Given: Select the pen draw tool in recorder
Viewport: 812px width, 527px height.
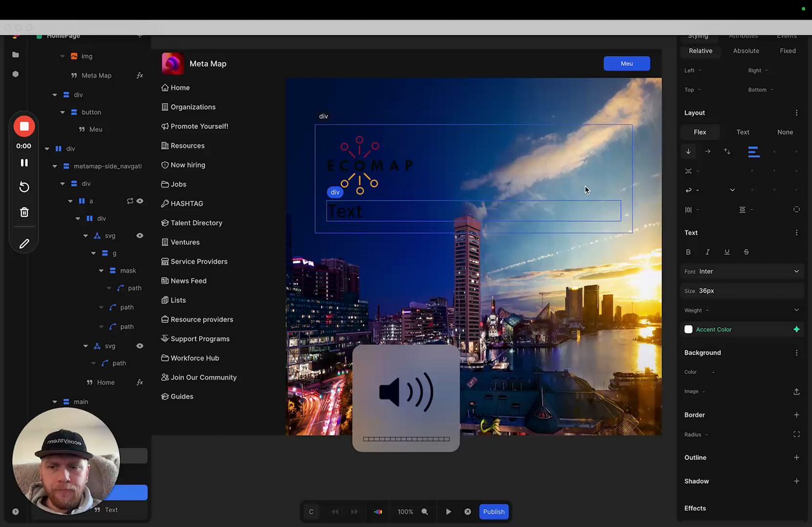Looking at the screenshot, I should [24, 244].
